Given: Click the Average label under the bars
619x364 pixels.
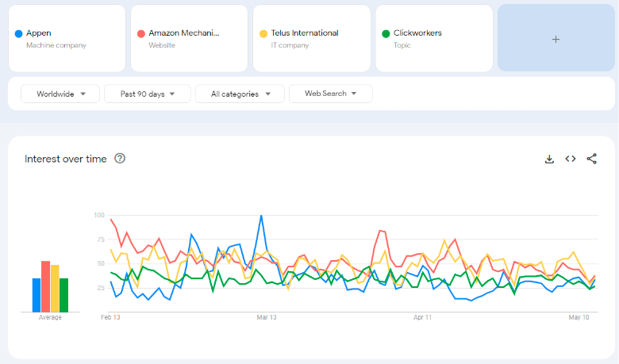Looking at the screenshot, I should (50, 317).
